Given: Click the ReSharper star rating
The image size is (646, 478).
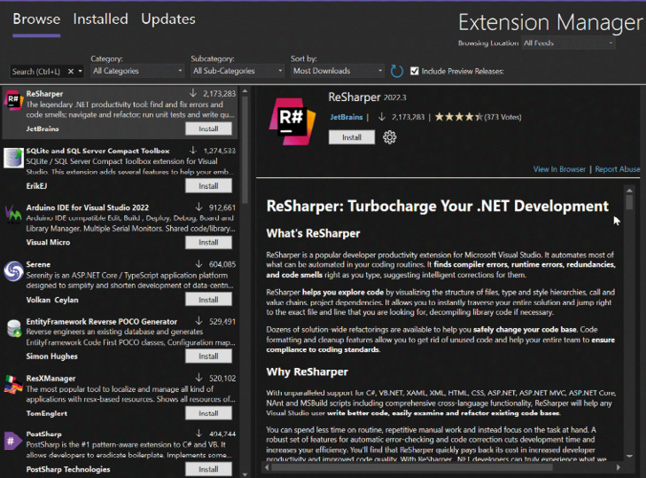Looking at the screenshot, I should 459,117.
